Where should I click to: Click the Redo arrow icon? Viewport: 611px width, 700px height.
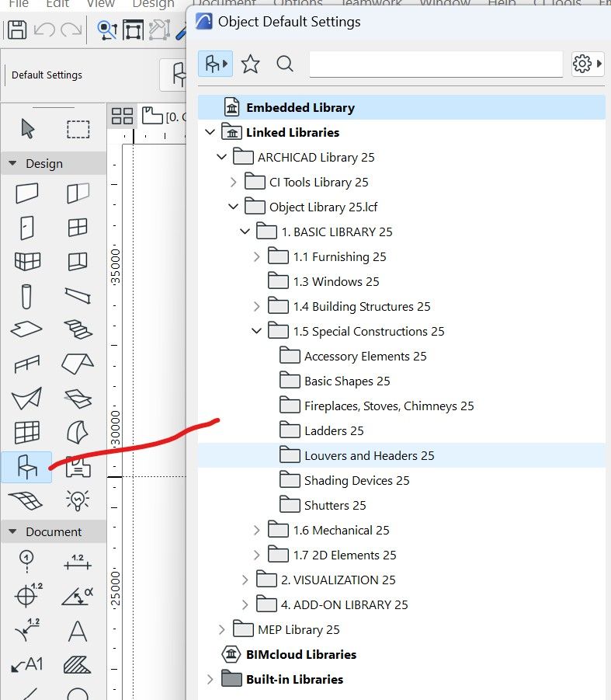point(71,30)
